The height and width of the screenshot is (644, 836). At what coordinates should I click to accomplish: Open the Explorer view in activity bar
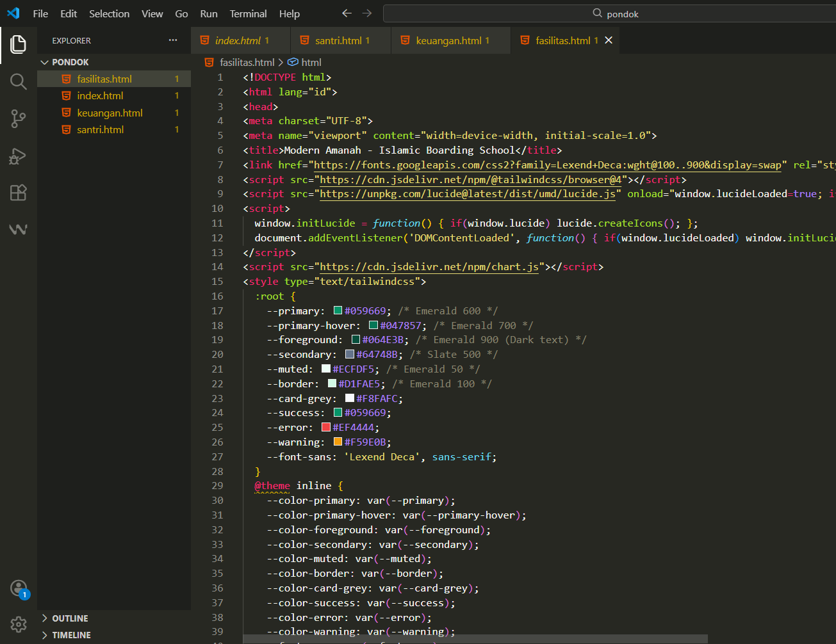coord(19,44)
